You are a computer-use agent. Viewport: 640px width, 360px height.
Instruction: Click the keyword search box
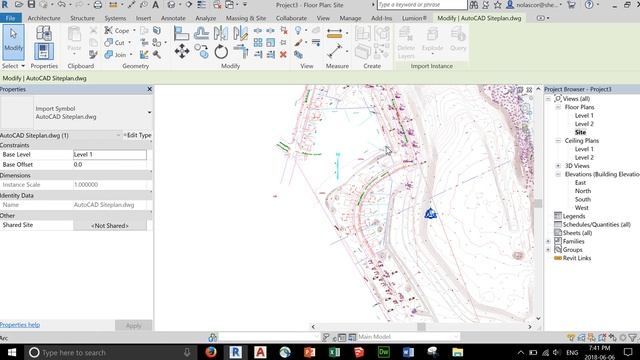point(422,5)
